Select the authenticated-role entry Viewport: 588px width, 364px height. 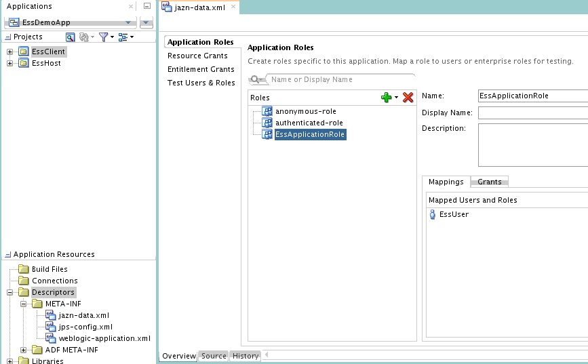[x=309, y=123]
